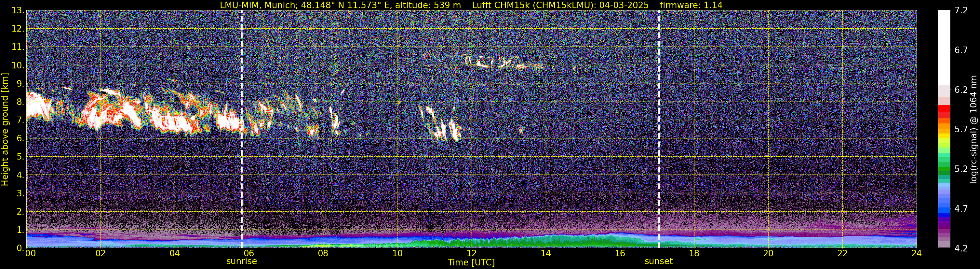This screenshot has width=980, height=269.
Task: Click the 'Time [UTC]' axis title
Action: [x=471, y=262]
